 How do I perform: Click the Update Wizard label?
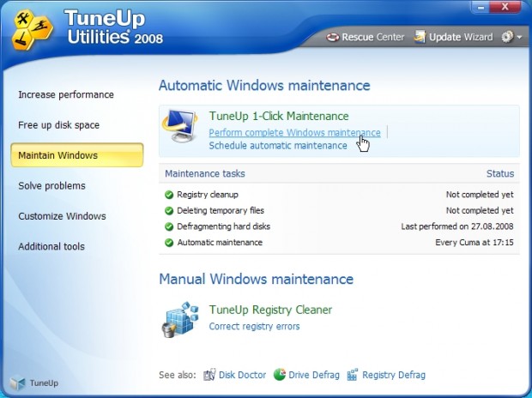pyautogui.click(x=461, y=37)
